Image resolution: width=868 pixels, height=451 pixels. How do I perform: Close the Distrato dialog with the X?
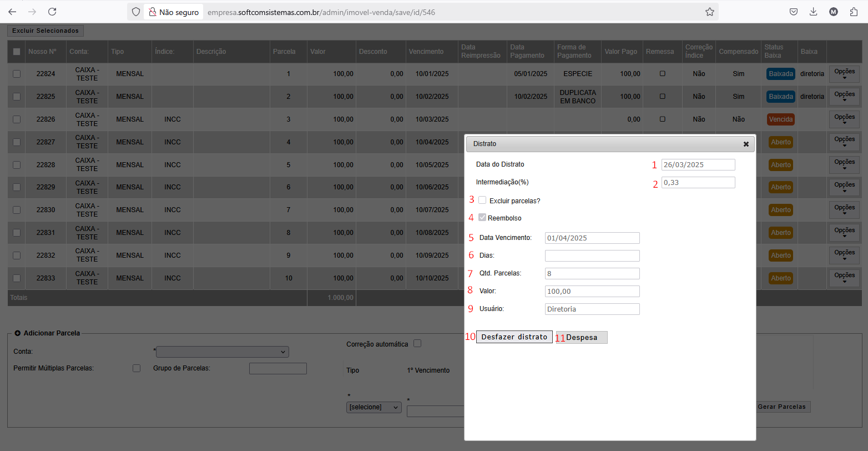coord(746,144)
